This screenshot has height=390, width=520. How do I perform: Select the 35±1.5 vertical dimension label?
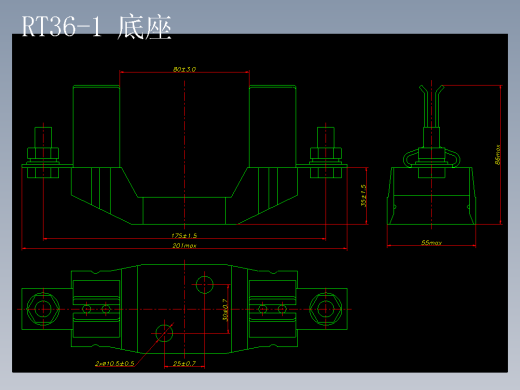click(x=364, y=196)
